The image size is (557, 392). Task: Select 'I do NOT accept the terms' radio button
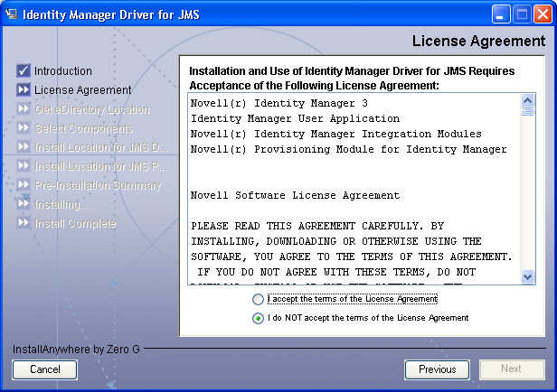click(258, 318)
